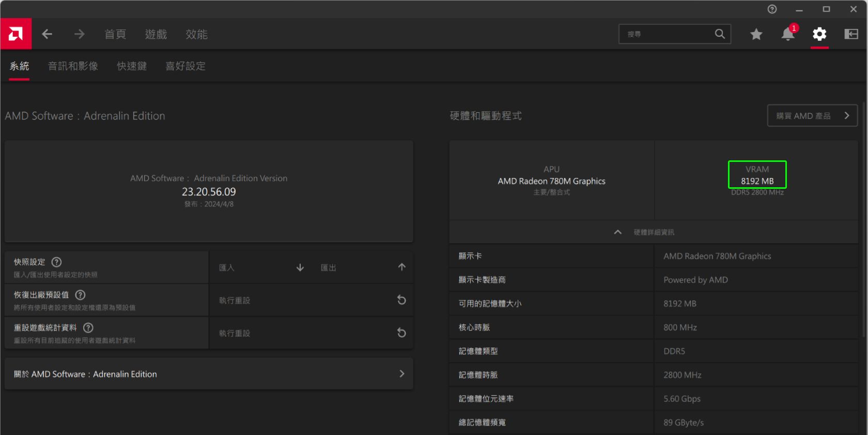Click 匯入 snapshot button
The height and width of the screenshot is (435, 868).
[261, 267]
